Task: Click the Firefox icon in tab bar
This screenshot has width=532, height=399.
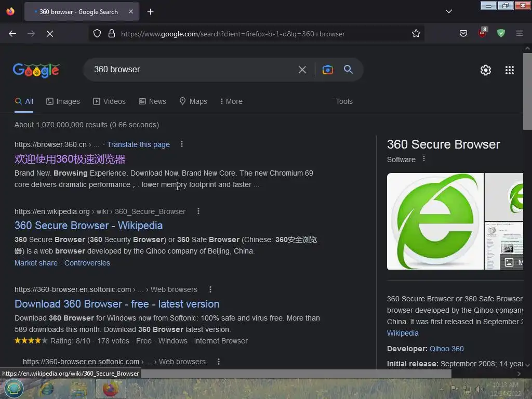Action: (x=10, y=11)
